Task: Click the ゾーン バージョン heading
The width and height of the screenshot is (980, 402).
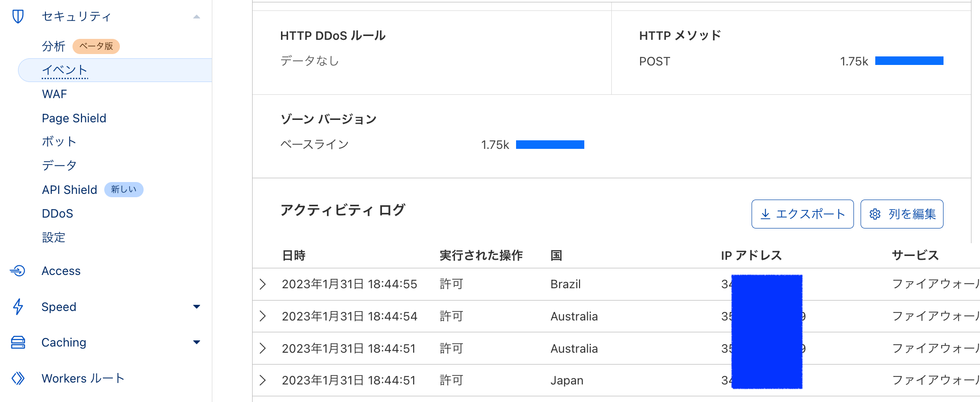Action: point(328,119)
